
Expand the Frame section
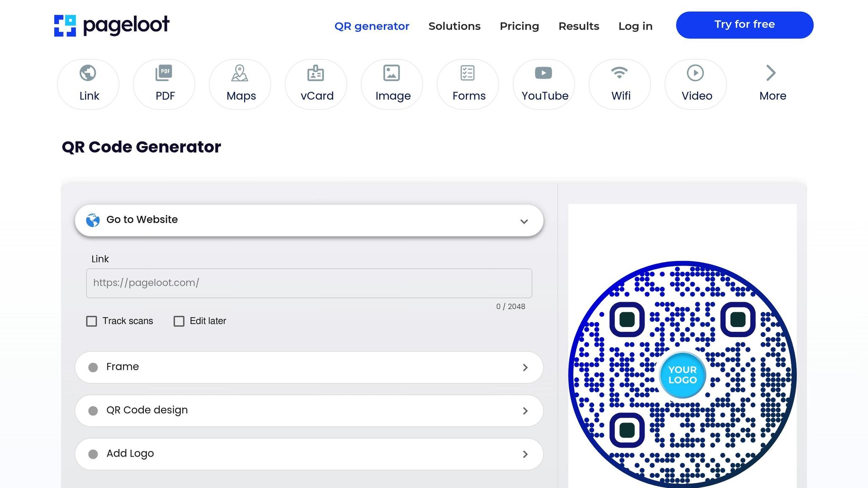[x=309, y=367]
